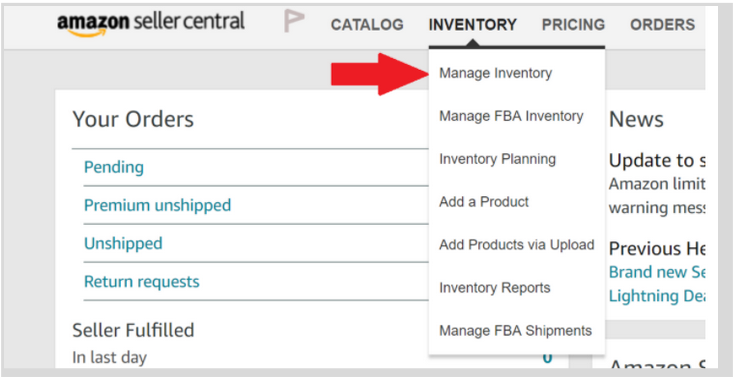Image resolution: width=735 pixels, height=383 pixels.
Task: Click the Unshipped orders link
Action: pyautogui.click(x=123, y=243)
